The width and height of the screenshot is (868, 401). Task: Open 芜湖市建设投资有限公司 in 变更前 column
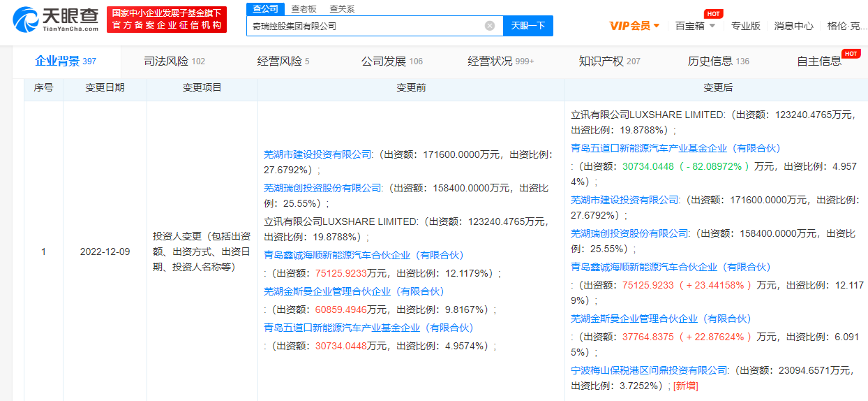pos(318,155)
